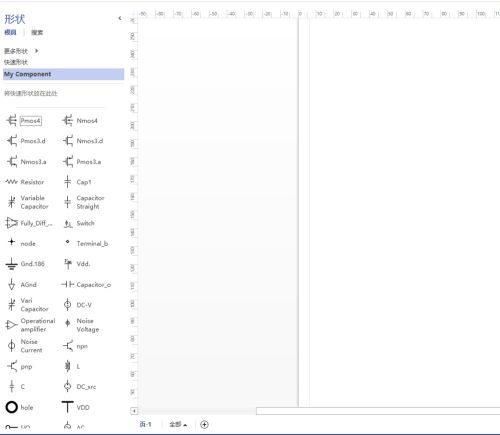Select the Gnd.186 ground shape
Image resolution: width=500 pixels, height=435 pixels.
click(x=25, y=264)
